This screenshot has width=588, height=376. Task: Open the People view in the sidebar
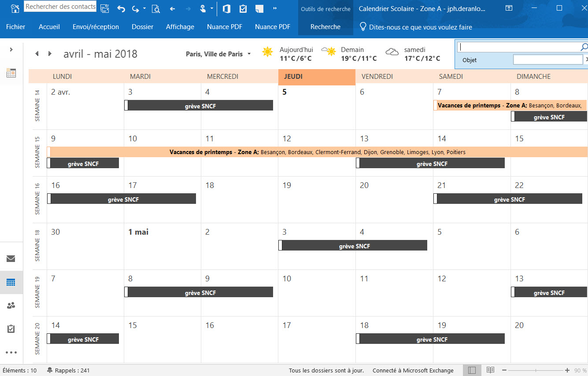point(11,306)
